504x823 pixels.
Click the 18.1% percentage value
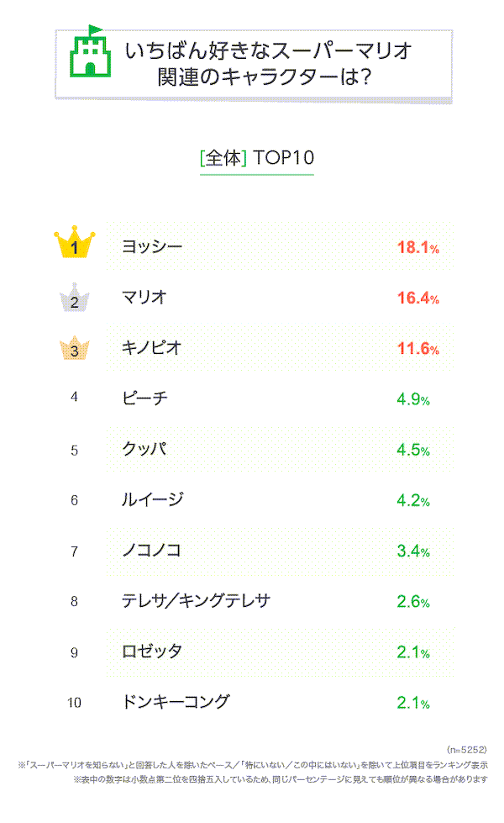(417, 247)
